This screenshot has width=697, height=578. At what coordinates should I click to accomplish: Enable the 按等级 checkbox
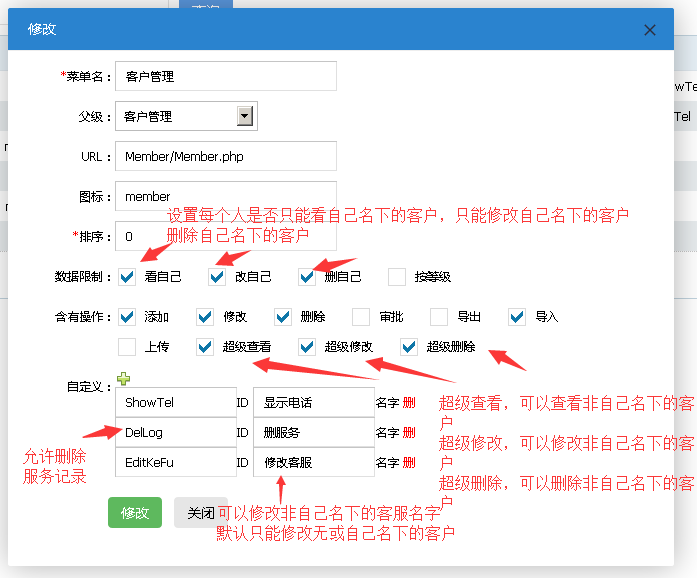point(397,277)
